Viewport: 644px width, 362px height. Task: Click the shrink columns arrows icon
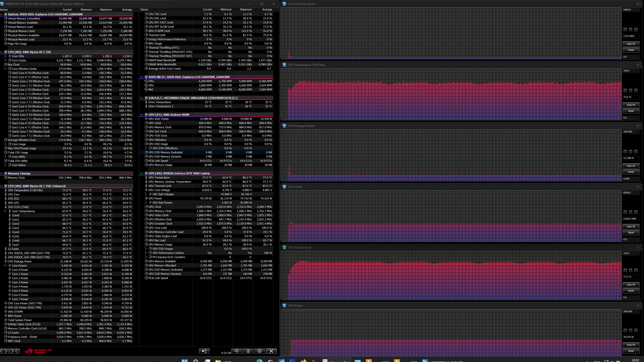point(15,351)
